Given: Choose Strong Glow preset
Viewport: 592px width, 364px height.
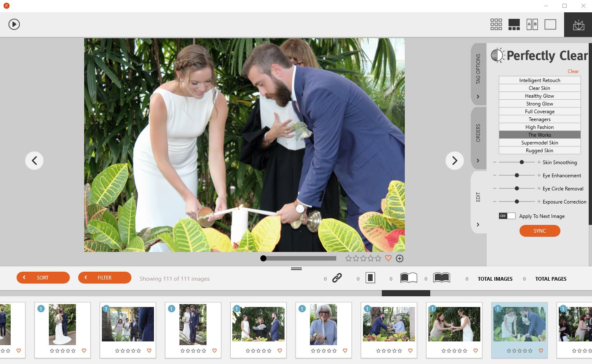Looking at the screenshot, I should (539, 104).
